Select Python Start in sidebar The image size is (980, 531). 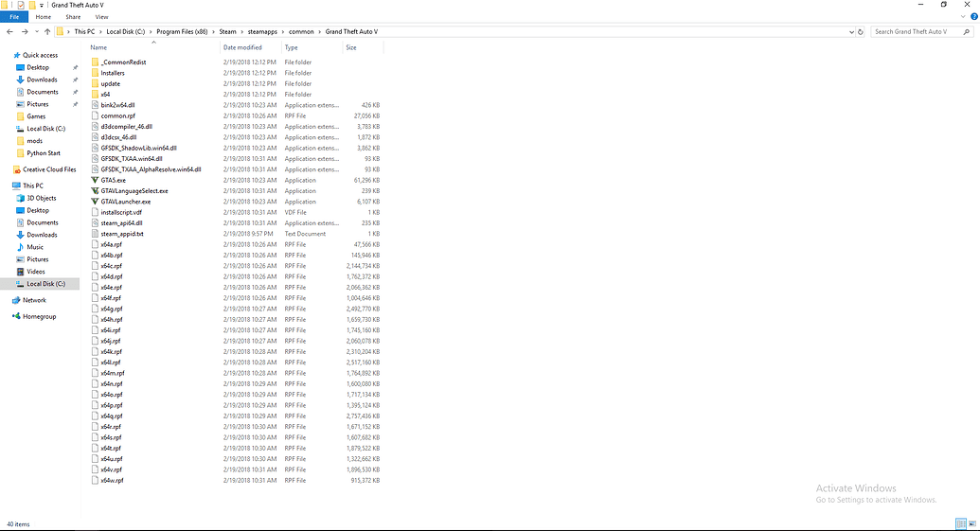point(44,153)
